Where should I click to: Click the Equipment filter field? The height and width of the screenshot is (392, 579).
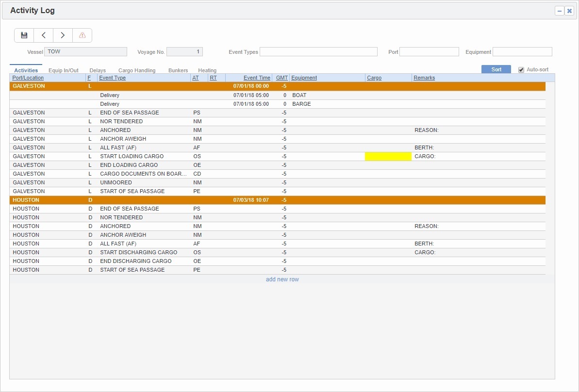[522, 51]
